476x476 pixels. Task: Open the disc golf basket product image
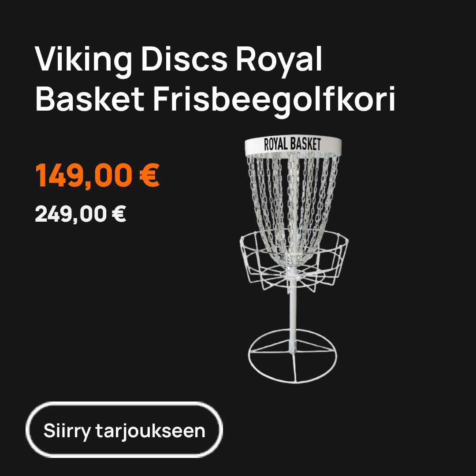click(x=294, y=259)
